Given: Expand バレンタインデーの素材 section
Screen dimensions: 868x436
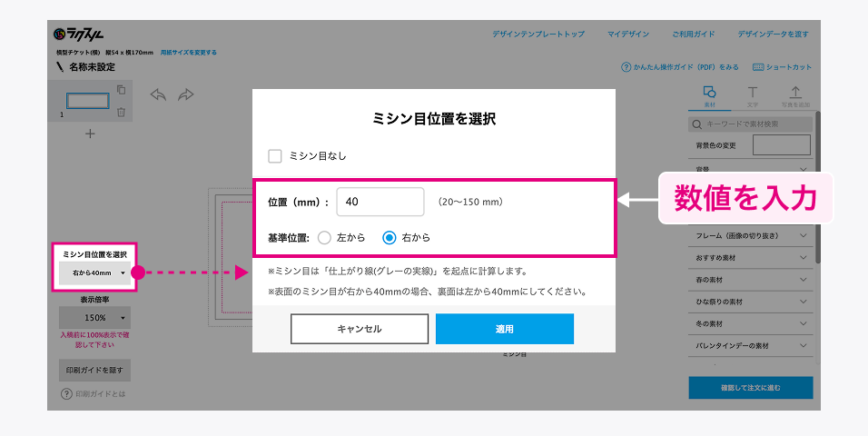Looking at the screenshot, I should tap(751, 346).
